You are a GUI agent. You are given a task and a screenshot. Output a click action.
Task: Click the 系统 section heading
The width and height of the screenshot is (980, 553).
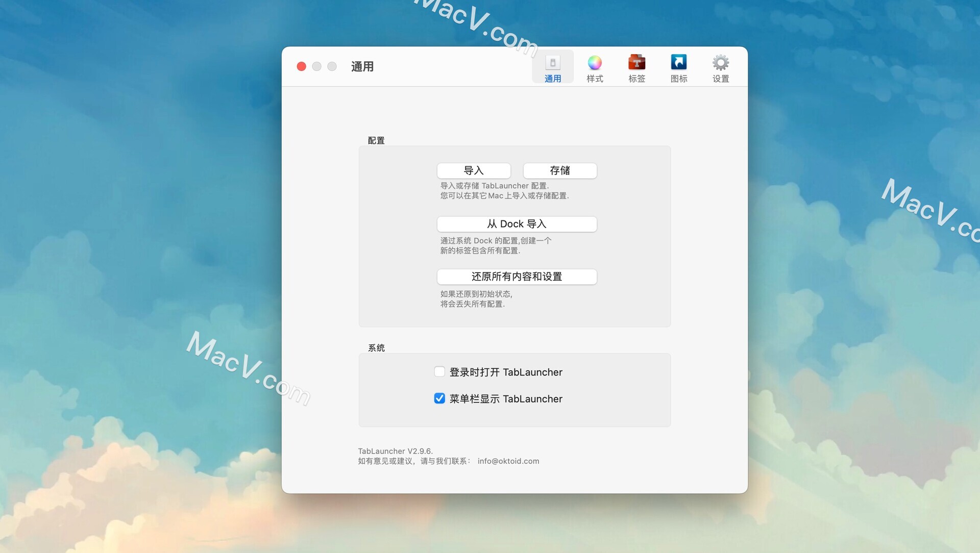click(x=376, y=348)
